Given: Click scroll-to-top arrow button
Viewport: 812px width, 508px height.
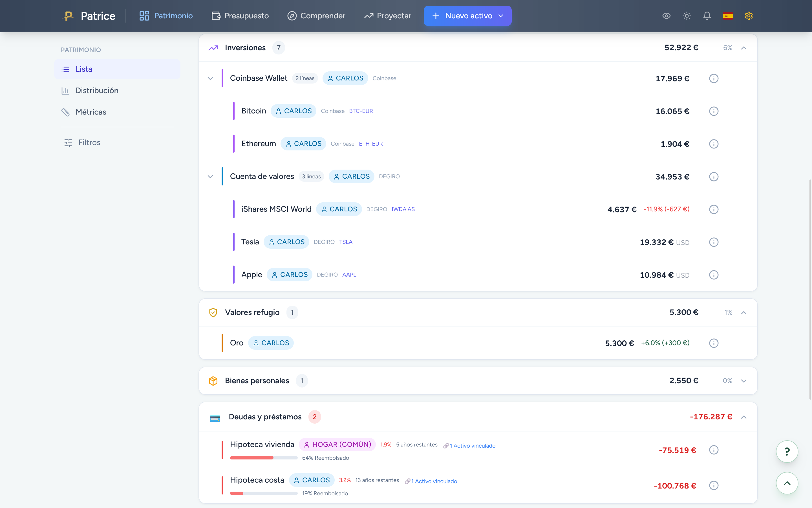Looking at the screenshot, I should pyautogui.click(x=787, y=483).
